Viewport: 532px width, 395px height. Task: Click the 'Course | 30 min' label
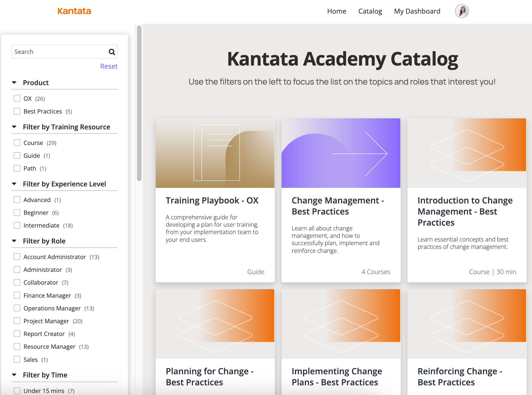pyautogui.click(x=493, y=272)
